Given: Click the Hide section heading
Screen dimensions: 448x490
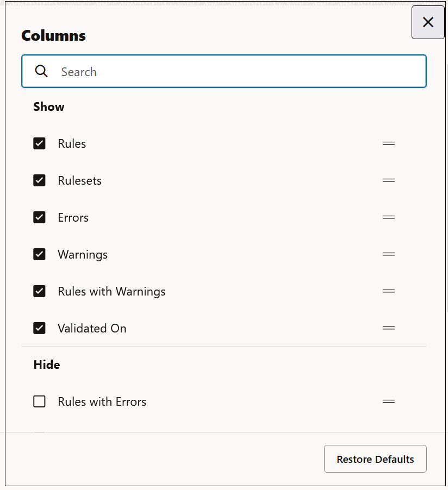Looking at the screenshot, I should (46, 365).
